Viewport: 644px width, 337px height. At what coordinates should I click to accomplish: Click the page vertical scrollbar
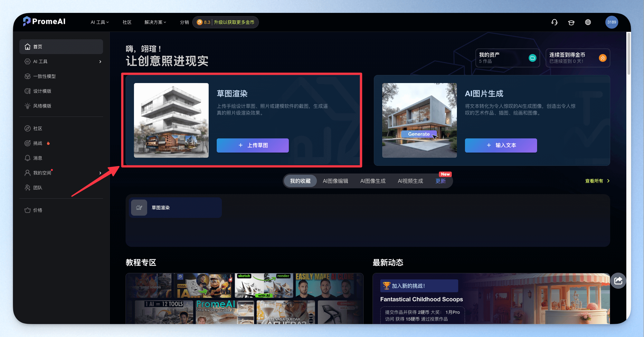click(629, 54)
